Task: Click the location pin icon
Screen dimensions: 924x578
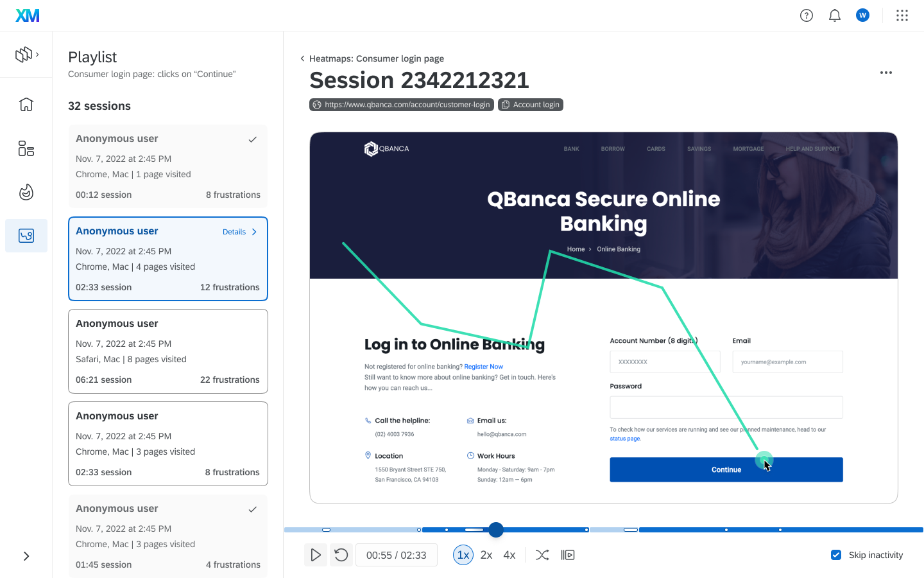Action: pos(368,455)
